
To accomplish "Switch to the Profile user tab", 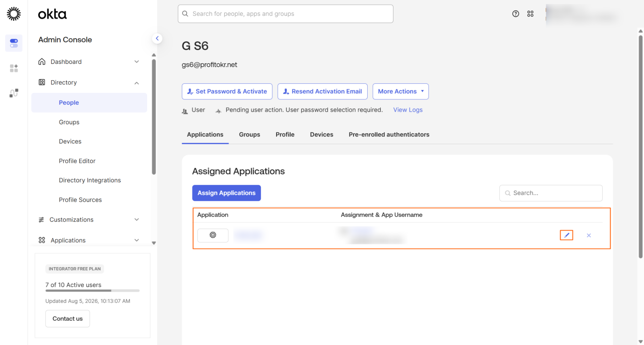I will click(285, 134).
